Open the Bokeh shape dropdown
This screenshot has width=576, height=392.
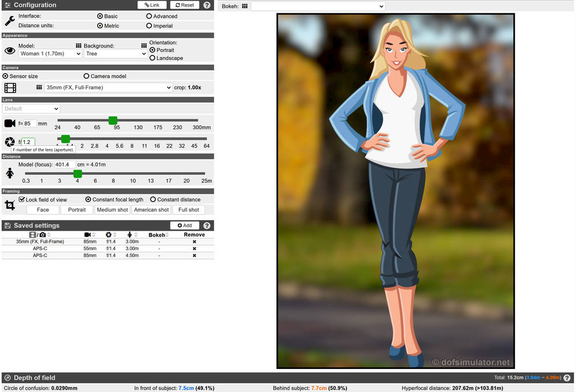click(x=318, y=6)
